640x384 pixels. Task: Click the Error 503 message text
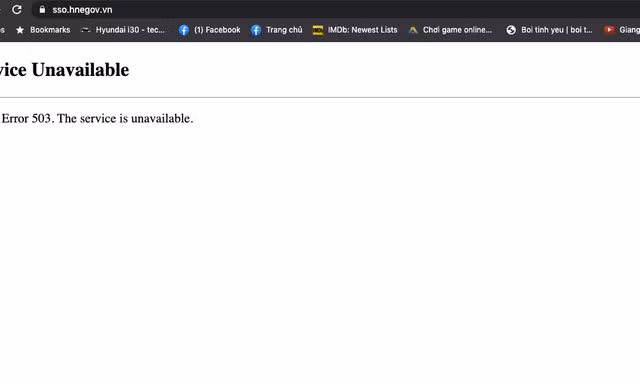97,118
